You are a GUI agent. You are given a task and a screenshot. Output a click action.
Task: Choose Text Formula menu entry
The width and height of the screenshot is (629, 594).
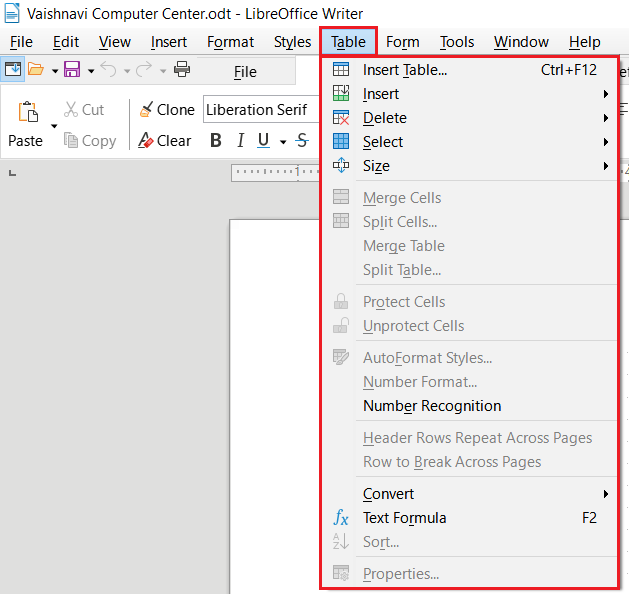pos(469,517)
